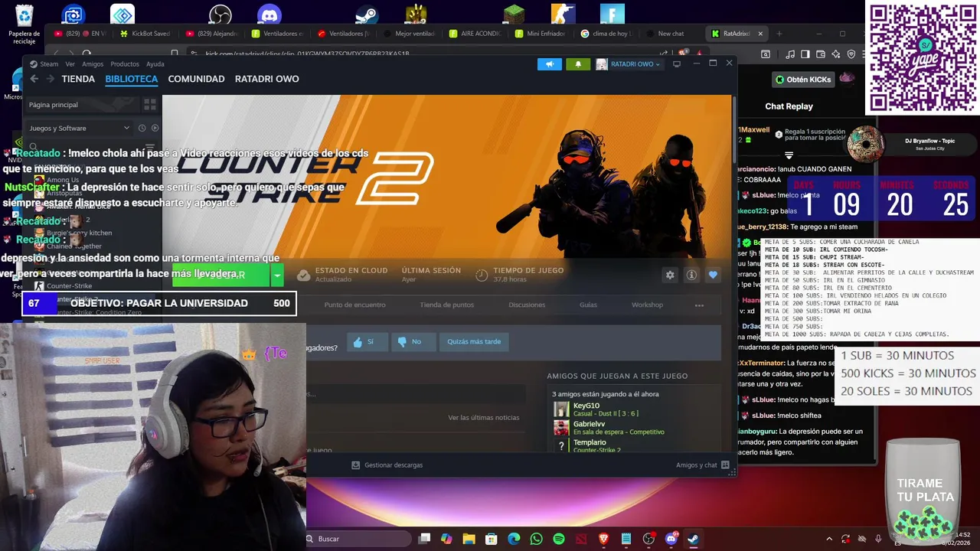Expand more game links ellipsis
980x551 pixels.
699,305
